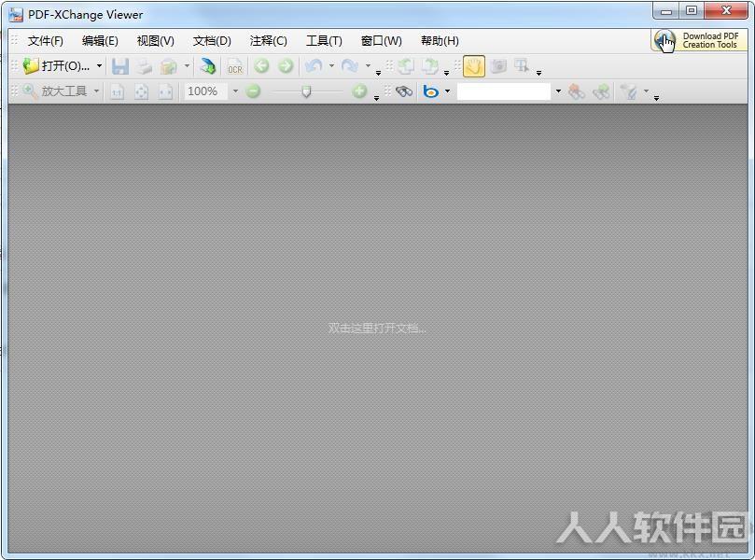Screen dimensions: 755x560
Task: Click green next view arrow
Action: 286,66
